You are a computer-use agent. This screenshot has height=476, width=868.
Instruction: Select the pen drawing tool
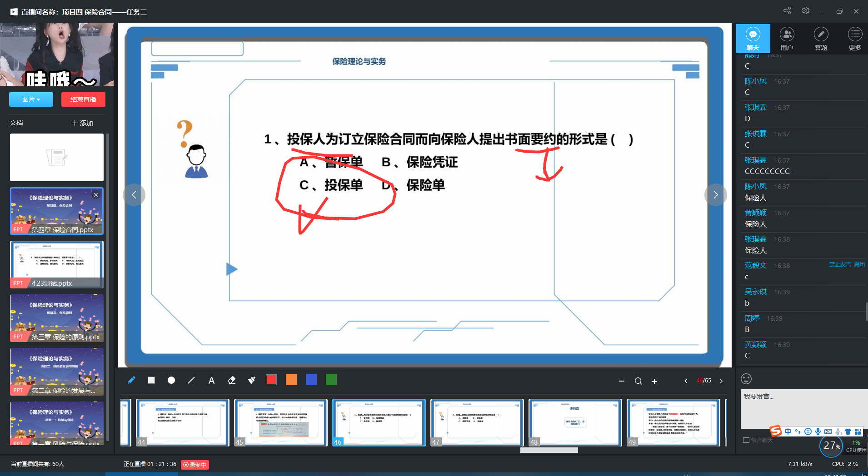131,380
